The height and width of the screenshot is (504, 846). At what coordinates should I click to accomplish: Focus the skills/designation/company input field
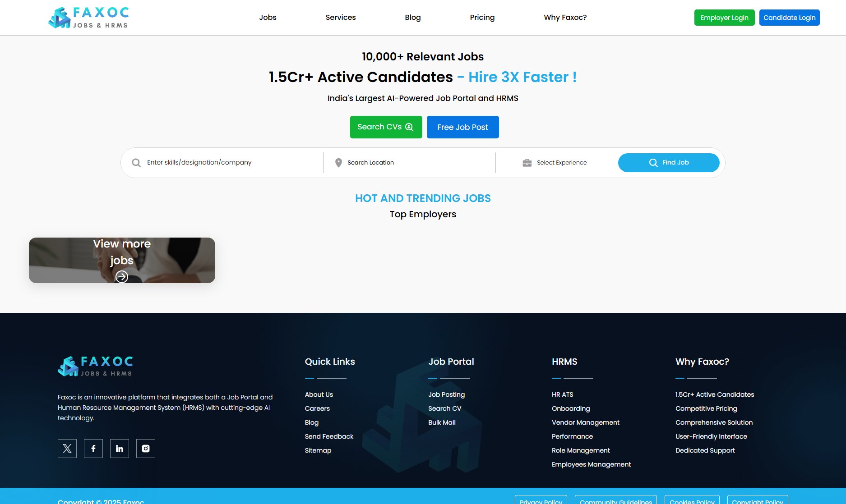(x=230, y=163)
